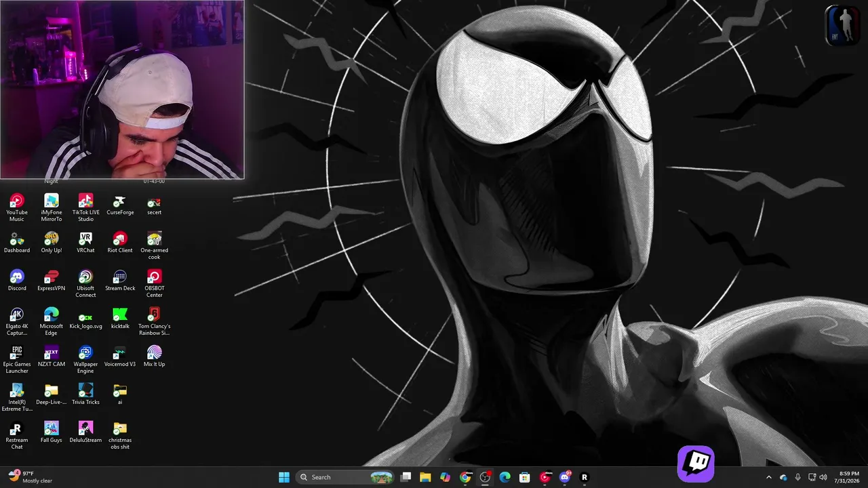Open Task View from the taskbar
Screen dimensions: 868x488
406,477
